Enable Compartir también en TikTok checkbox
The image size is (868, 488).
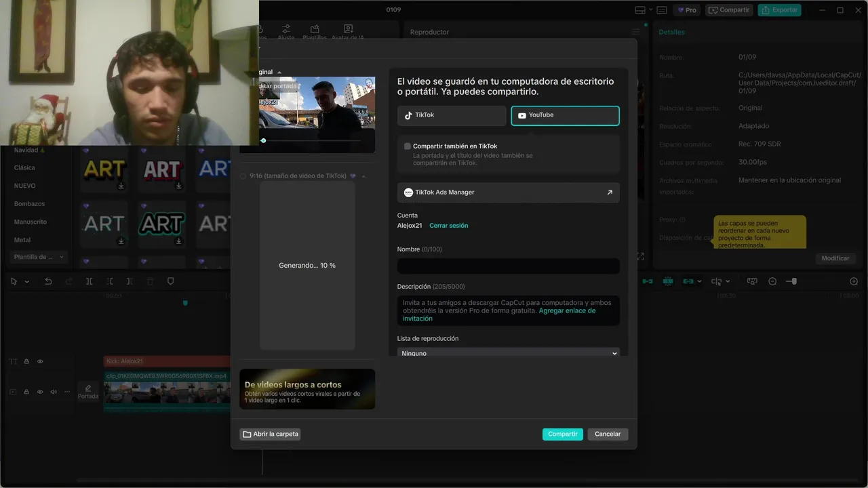[x=408, y=146]
